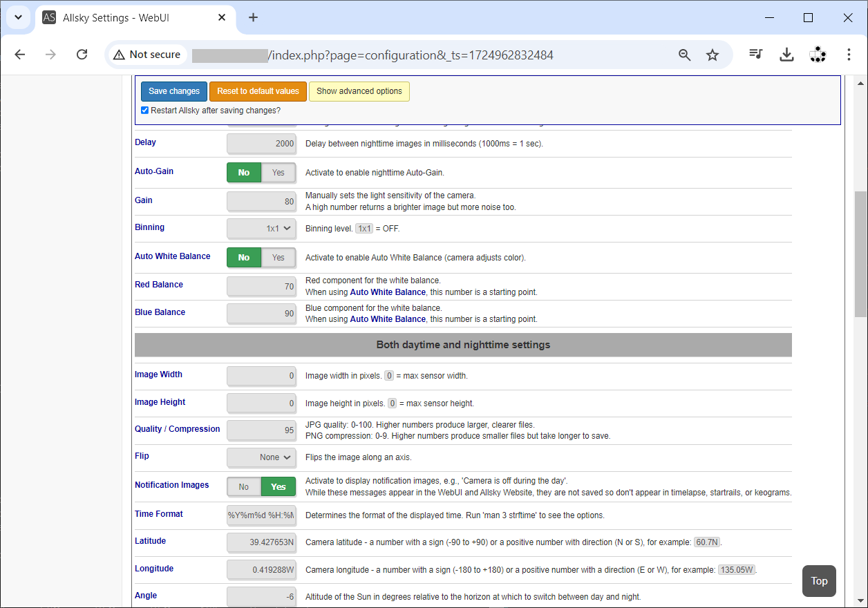The width and height of the screenshot is (868, 608).
Task: Click the browser forward arrow
Action: point(50,55)
